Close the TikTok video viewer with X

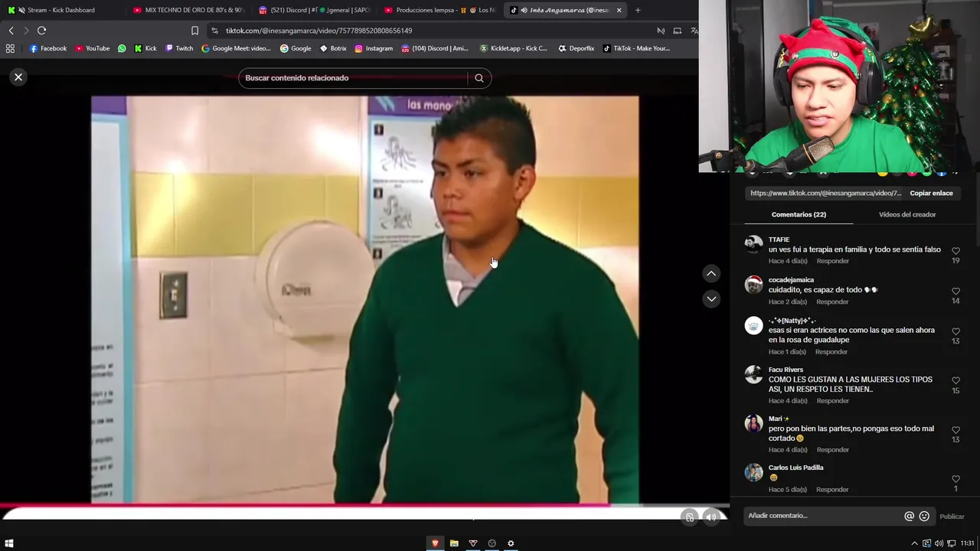tap(18, 77)
